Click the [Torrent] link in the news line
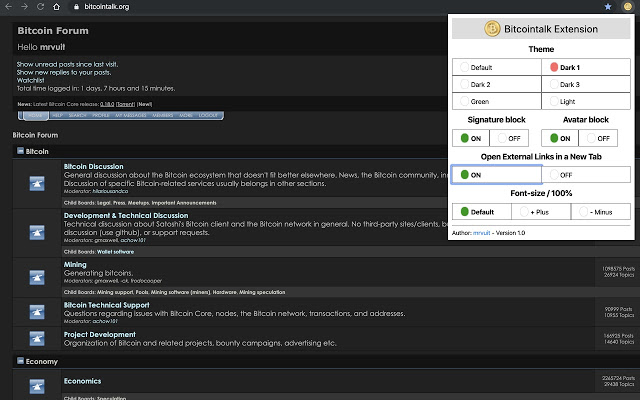640x400 pixels. 125,104
